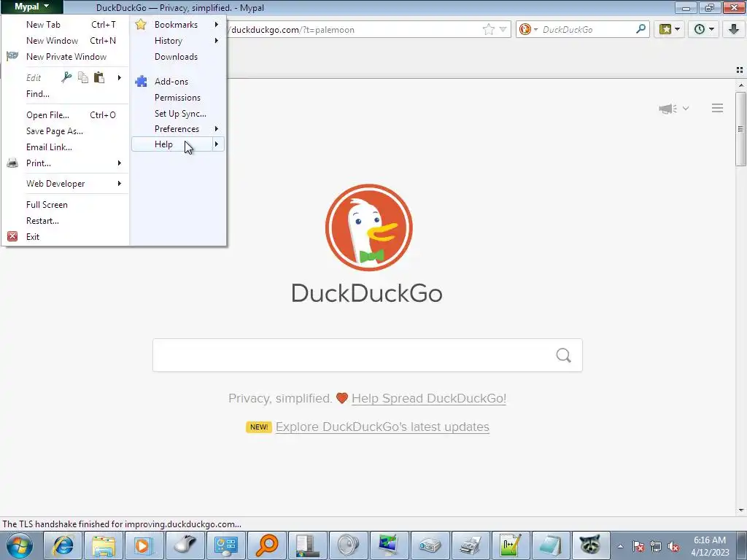The height and width of the screenshot is (560, 747).
Task: Click the bookmark star in address bar
Action: click(488, 29)
